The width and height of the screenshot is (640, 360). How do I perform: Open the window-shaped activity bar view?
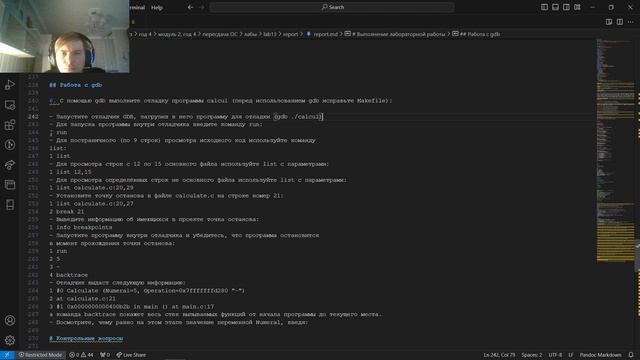10,184
